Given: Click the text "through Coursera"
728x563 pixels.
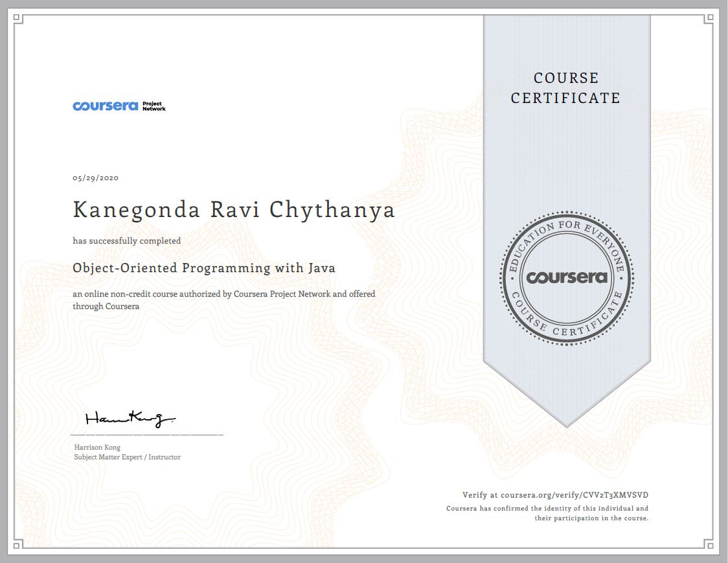Looking at the screenshot, I should pos(106,306).
